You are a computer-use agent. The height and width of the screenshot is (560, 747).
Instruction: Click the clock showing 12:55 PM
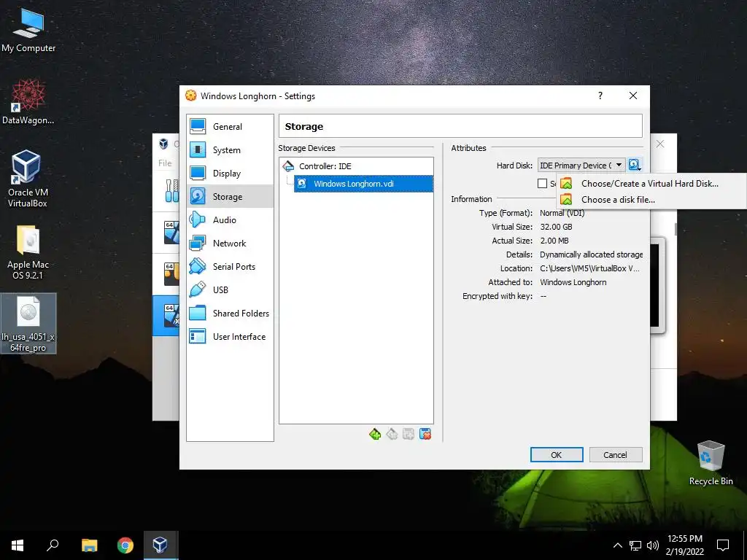click(x=685, y=545)
